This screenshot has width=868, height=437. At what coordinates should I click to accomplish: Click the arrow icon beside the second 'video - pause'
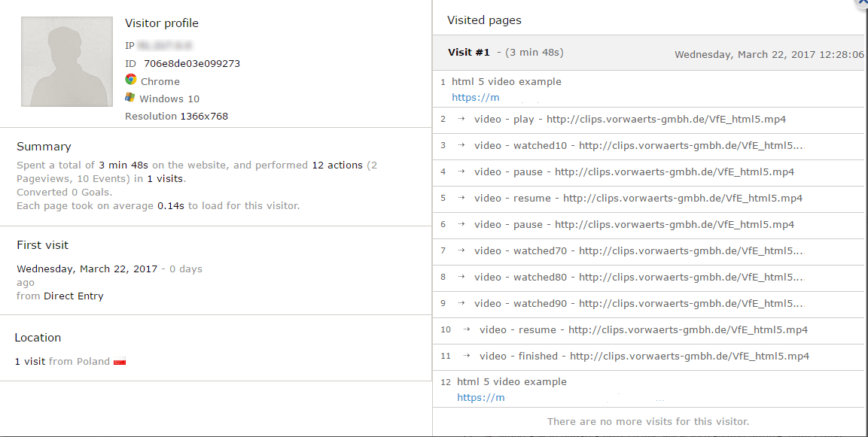pyautogui.click(x=460, y=224)
